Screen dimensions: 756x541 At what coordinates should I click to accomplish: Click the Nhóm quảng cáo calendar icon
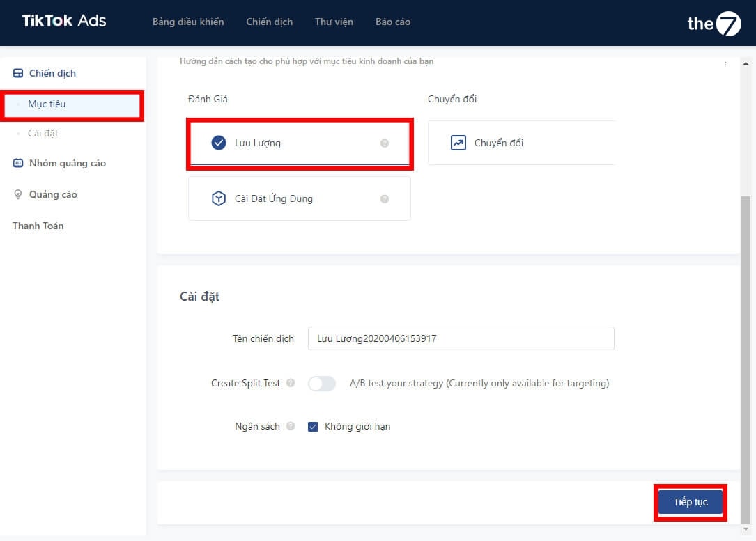pos(18,163)
